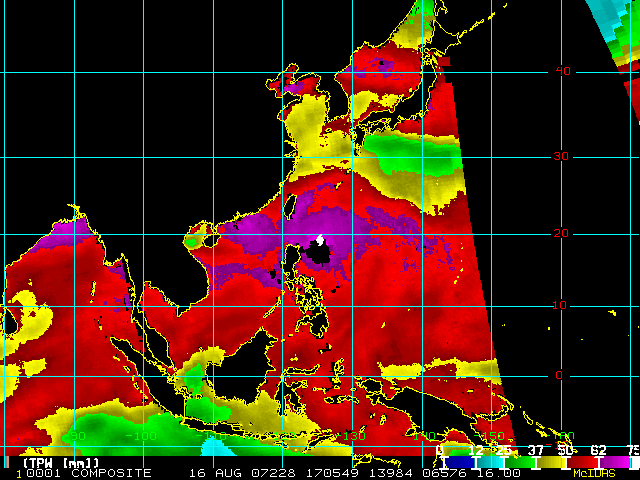Image resolution: width=640 pixels, height=480 pixels.
Task: Click the 30 latitude label
Action: point(561,156)
